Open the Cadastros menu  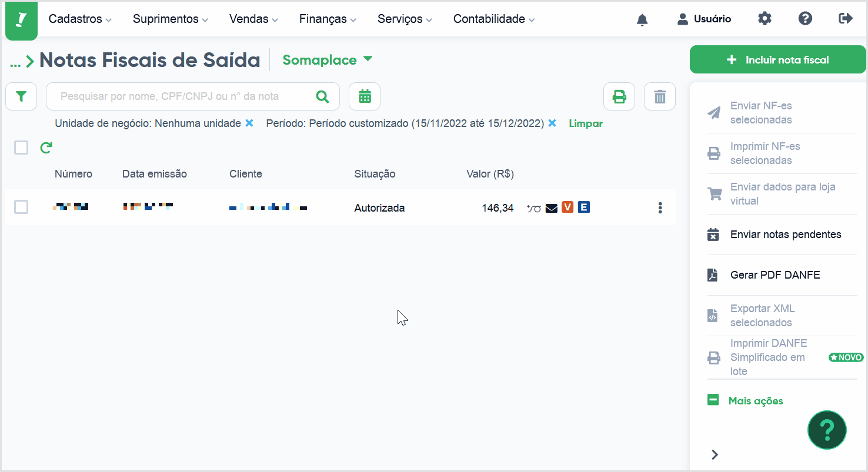[x=80, y=19]
